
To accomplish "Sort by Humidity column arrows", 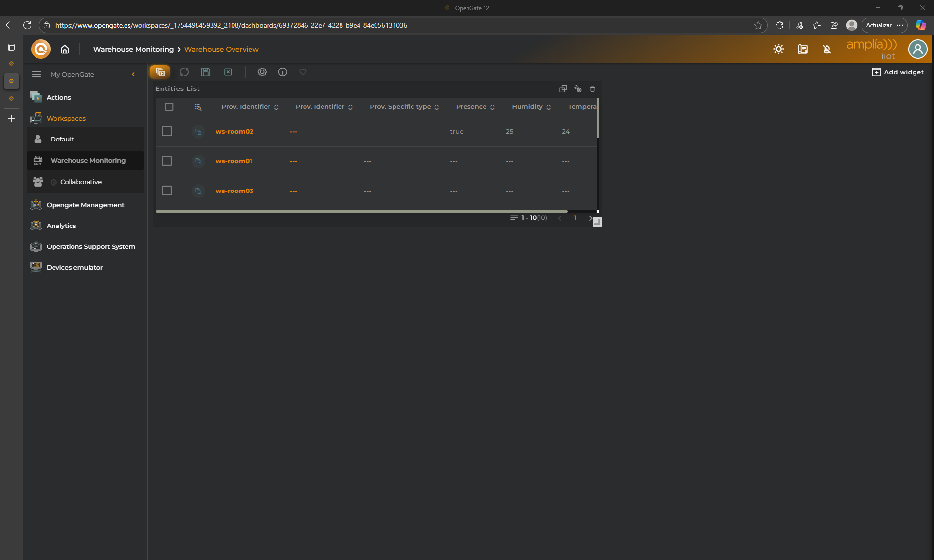I will coord(548,107).
